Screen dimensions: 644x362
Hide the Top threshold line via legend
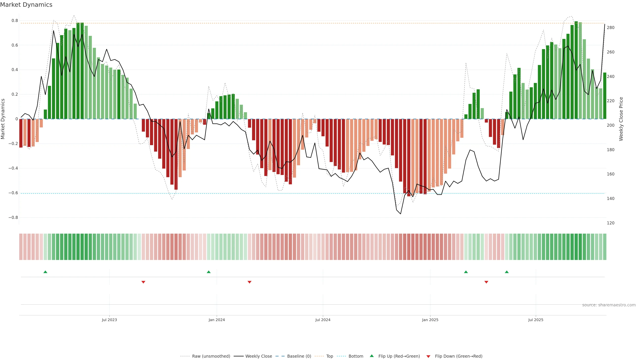point(330,356)
